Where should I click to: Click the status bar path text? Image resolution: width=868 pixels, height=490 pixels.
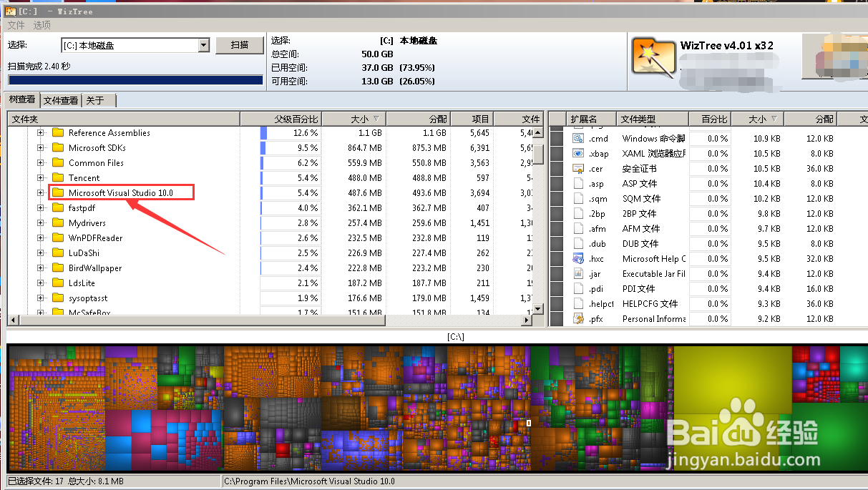(x=310, y=481)
